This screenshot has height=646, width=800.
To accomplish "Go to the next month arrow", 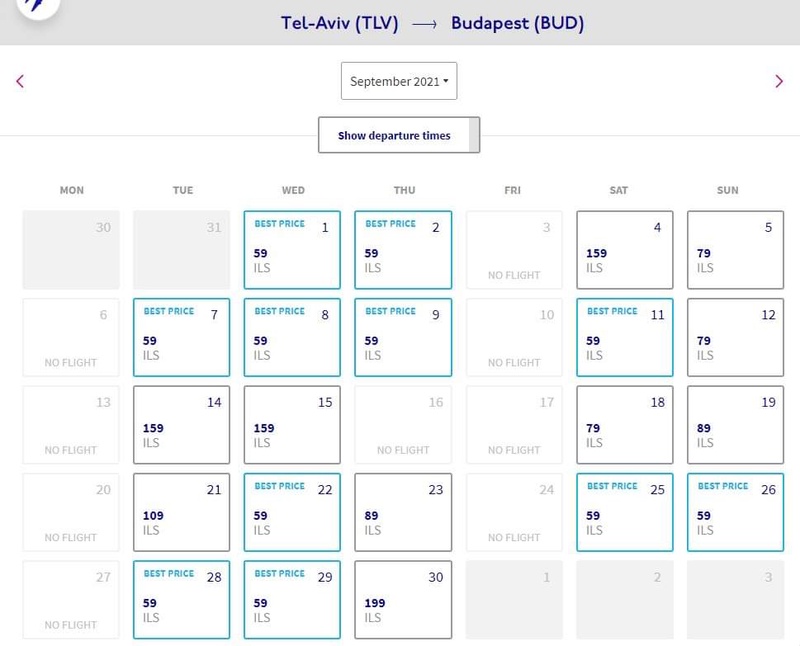I will pyautogui.click(x=779, y=82).
